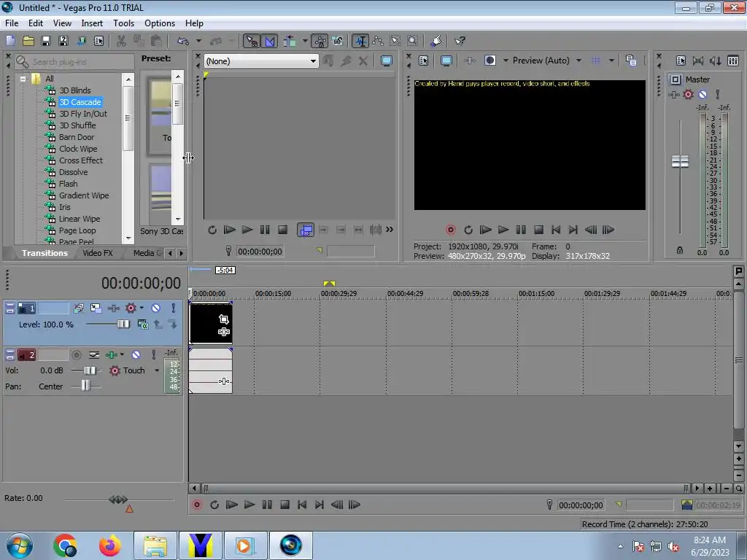
Task: Click the Master volume fader
Action: click(x=680, y=161)
